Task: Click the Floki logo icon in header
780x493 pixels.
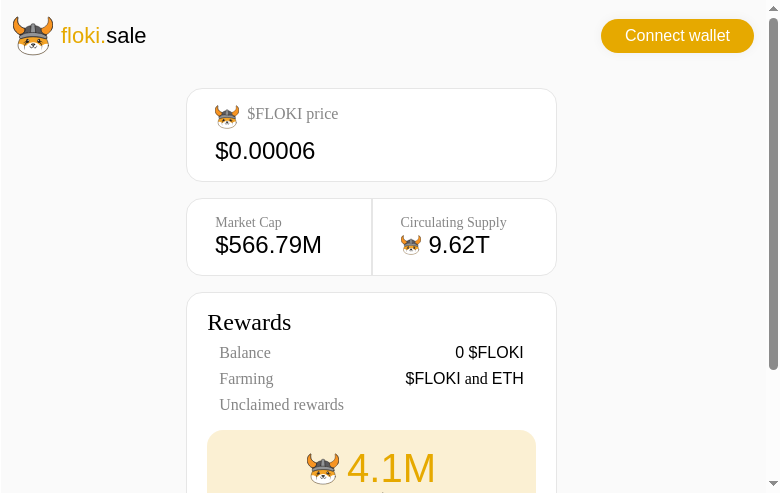Action: pyautogui.click(x=33, y=36)
